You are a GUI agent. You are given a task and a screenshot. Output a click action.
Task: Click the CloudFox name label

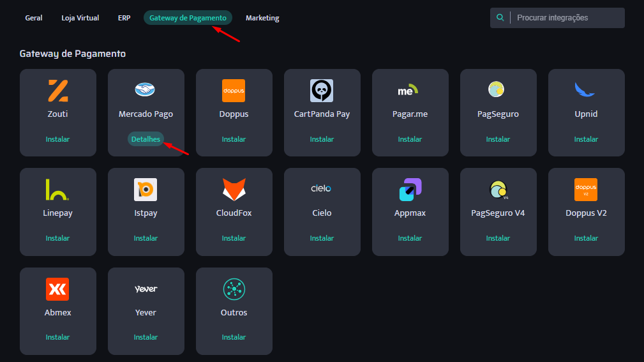click(x=234, y=213)
